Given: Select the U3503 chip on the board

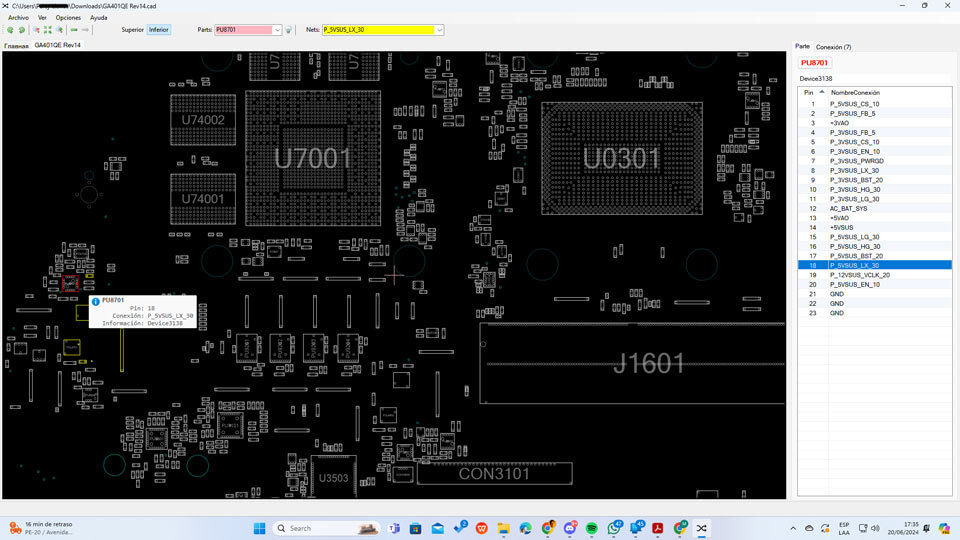Looking at the screenshot, I should pos(334,478).
